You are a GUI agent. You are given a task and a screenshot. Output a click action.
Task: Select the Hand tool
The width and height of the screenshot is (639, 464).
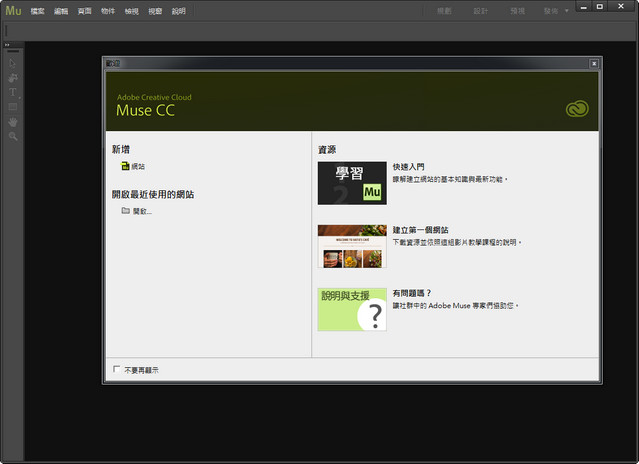click(x=13, y=121)
